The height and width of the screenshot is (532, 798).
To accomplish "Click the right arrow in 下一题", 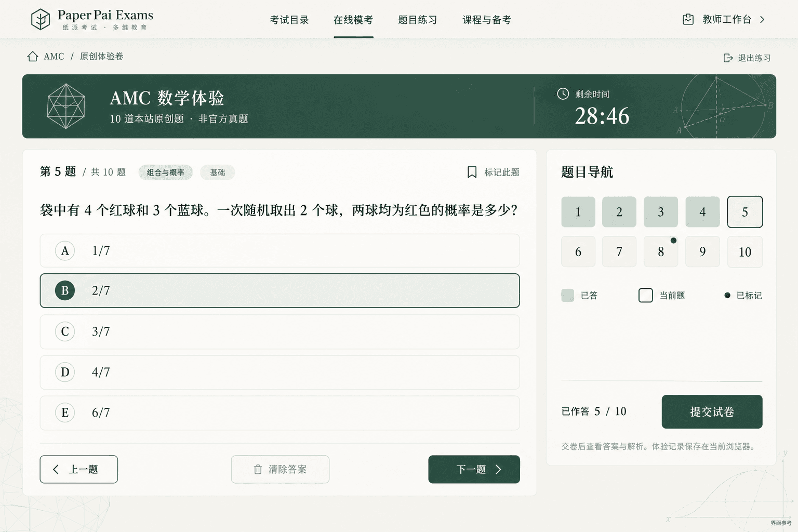I will (498, 469).
